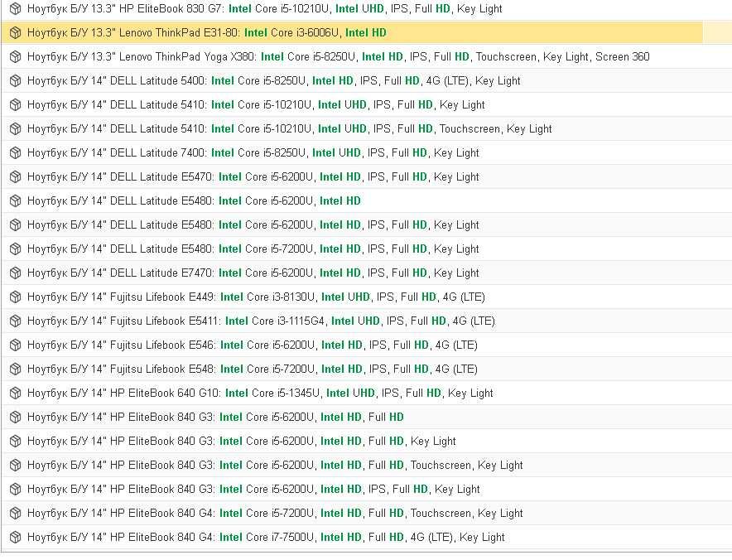Screen dimensions: 732x560
Task: Click the box icon beside HP EliteBook 640 G10
Action: 16,393
